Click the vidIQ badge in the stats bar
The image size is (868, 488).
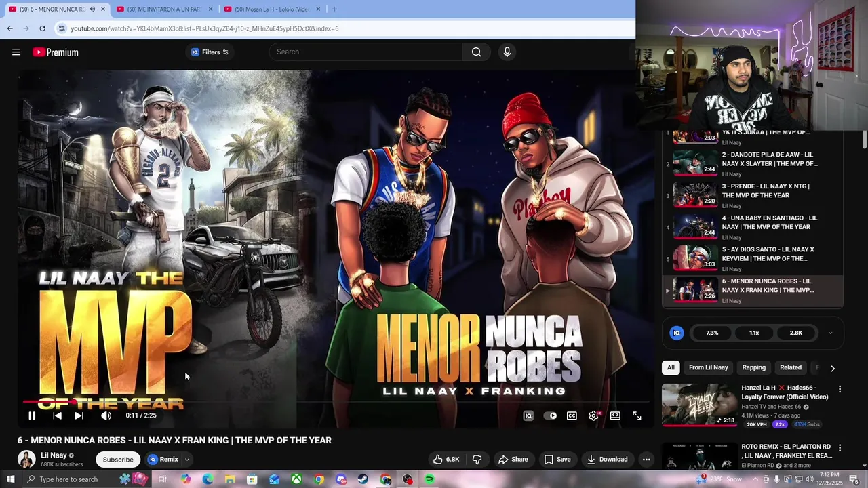pos(677,333)
